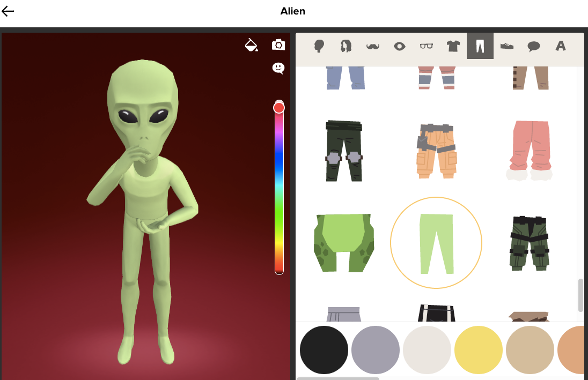Open the paint bucket background color tool
The height and width of the screenshot is (380, 588).
coord(251,45)
